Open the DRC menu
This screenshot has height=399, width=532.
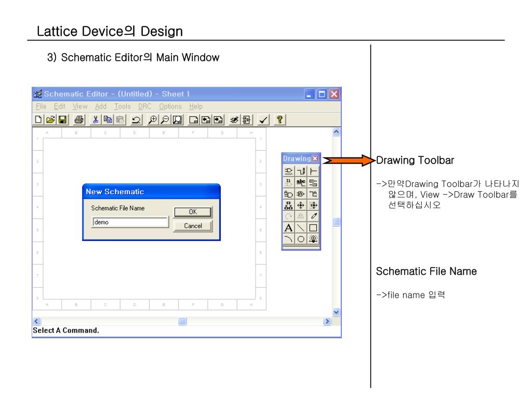click(145, 107)
